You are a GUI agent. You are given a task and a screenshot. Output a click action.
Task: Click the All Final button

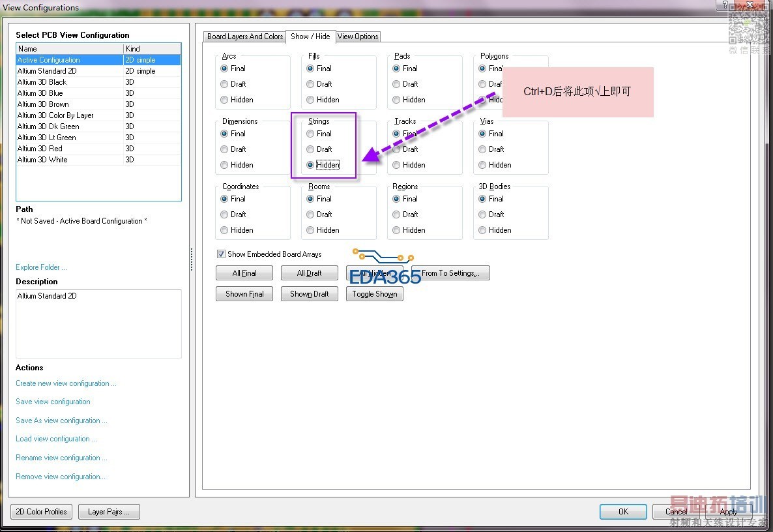click(x=244, y=273)
